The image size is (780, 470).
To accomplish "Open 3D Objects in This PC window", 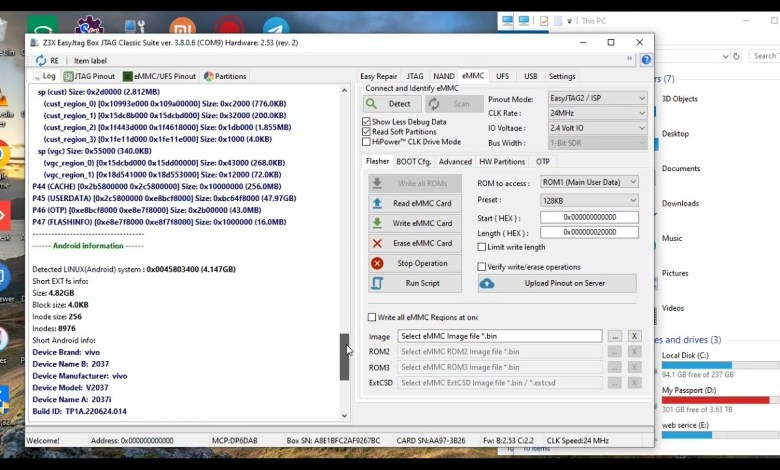I will click(680, 99).
